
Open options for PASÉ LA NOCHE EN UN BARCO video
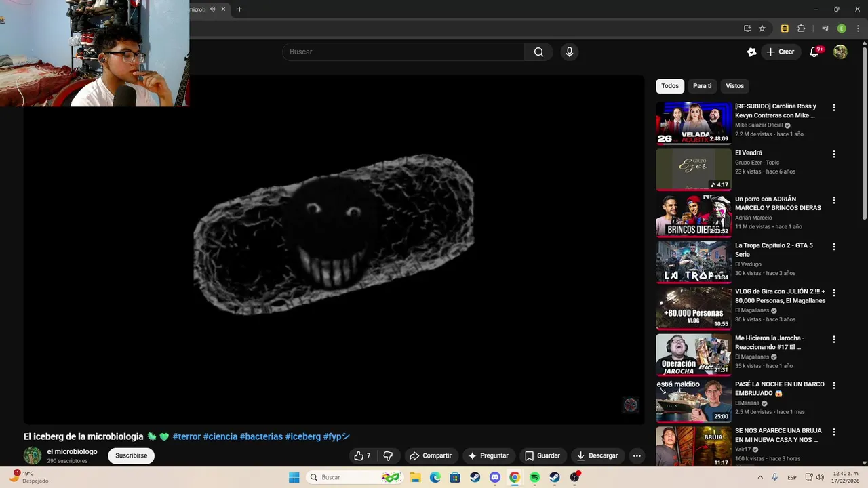[834, 386]
